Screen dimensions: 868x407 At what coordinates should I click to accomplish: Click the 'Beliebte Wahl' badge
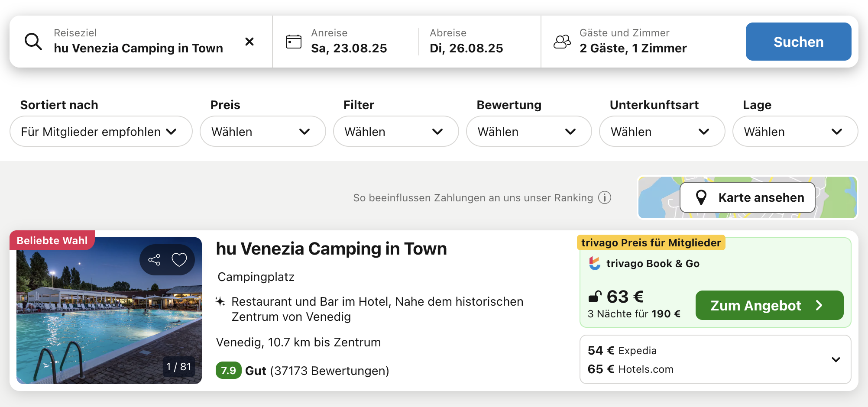[x=52, y=240]
